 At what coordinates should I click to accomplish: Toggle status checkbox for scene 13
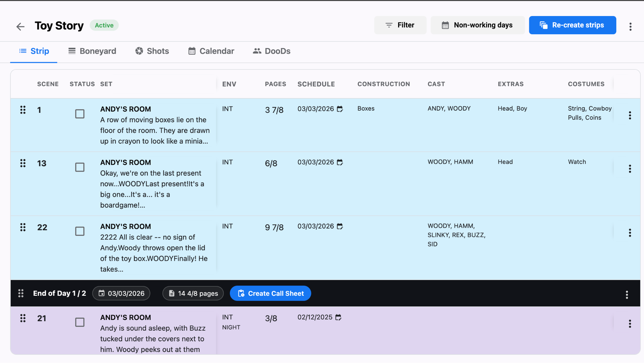coord(80,167)
